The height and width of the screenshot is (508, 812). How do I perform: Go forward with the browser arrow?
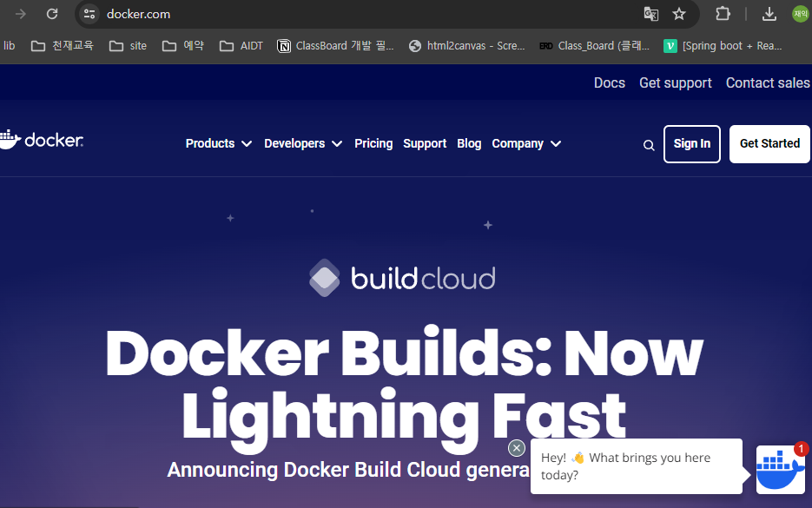(x=21, y=14)
